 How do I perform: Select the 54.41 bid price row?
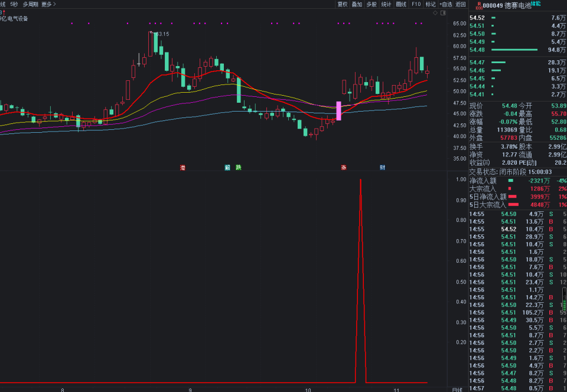518,94
